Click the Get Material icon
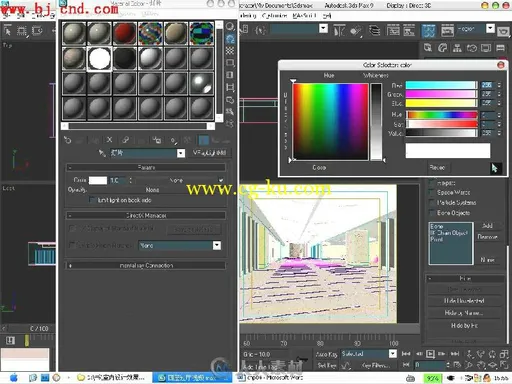512x384 pixels. (68, 140)
